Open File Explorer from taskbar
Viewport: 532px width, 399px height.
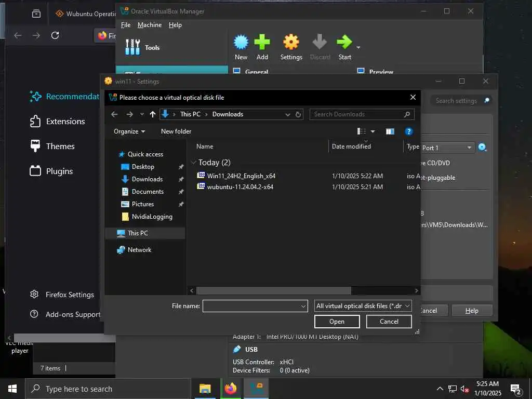click(x=205, y=389)
